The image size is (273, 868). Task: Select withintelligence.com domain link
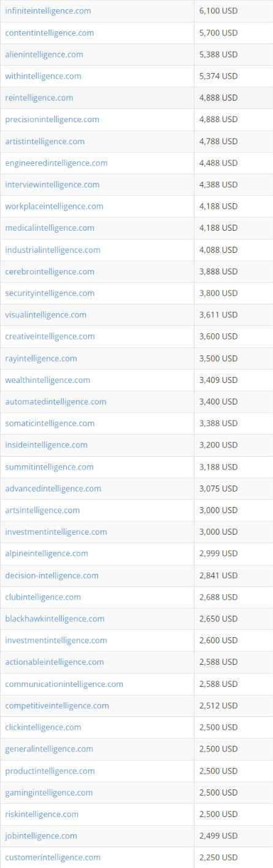43,76
